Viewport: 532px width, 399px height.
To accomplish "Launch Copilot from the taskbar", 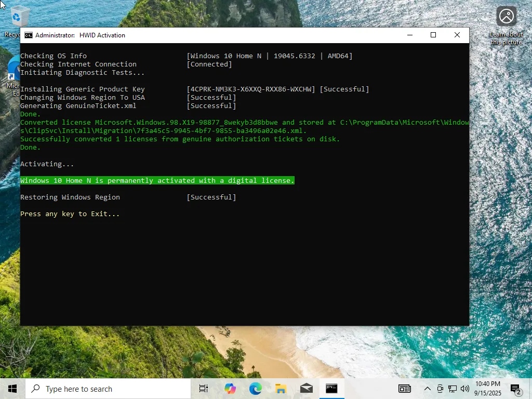I will pos(230,389).
